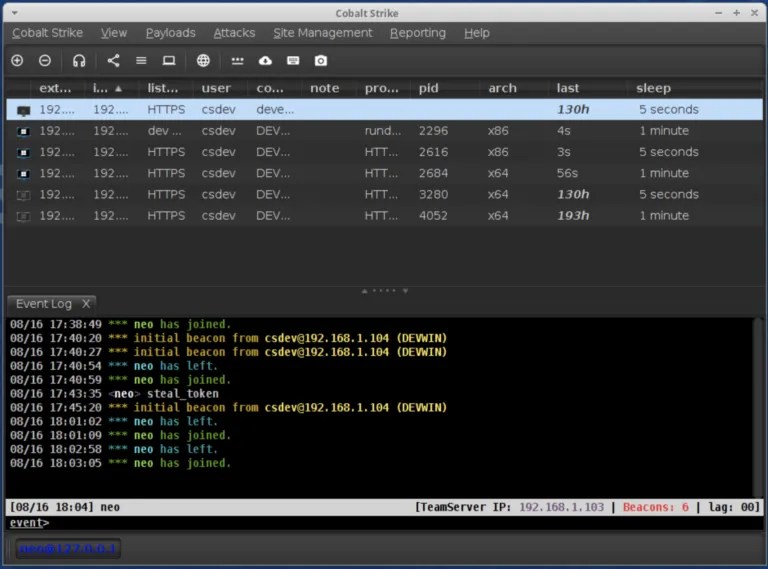768x569 pixels.
Task: Click pid cell 2296
Action: point(433,131)
